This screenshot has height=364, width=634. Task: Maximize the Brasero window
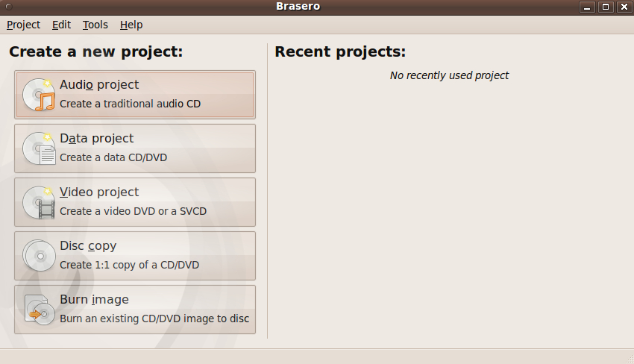(606, 7)
